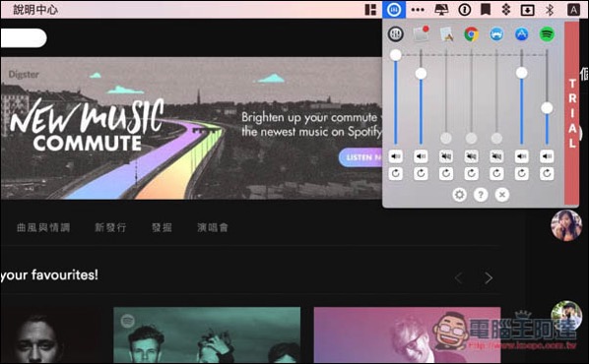Open 1Password in the menu bar
The height and width of the screenshot is (364, 589).
click(x=465, y=10)
